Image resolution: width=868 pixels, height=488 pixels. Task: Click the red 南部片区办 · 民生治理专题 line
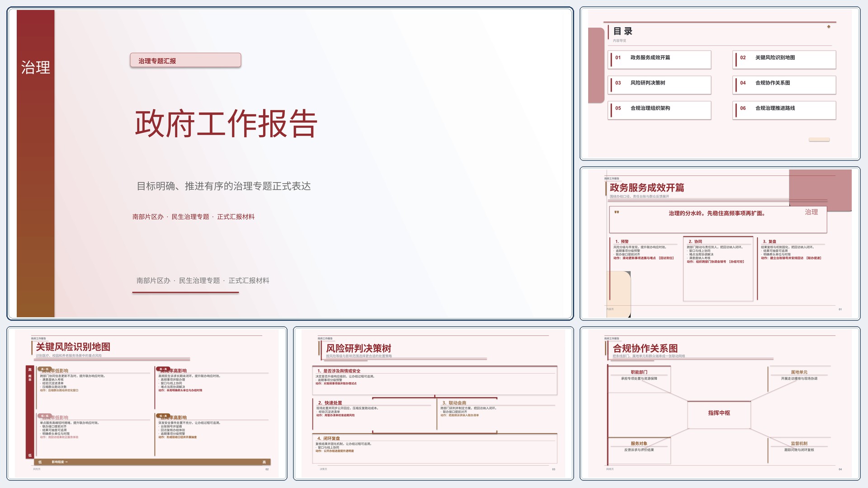pyautogui.click(x=193, y=217)
